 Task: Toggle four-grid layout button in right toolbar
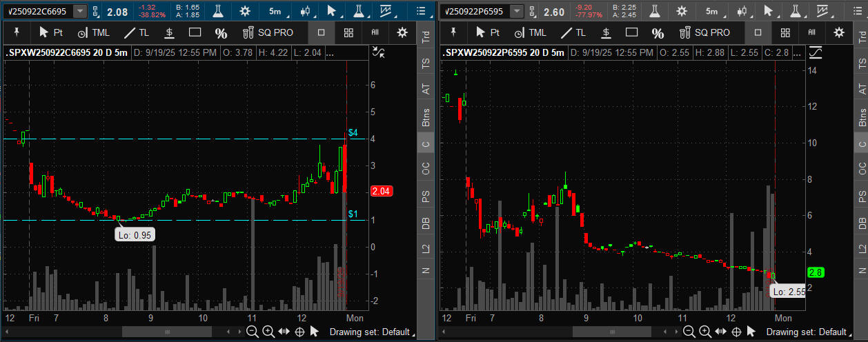tap(785, 32)
